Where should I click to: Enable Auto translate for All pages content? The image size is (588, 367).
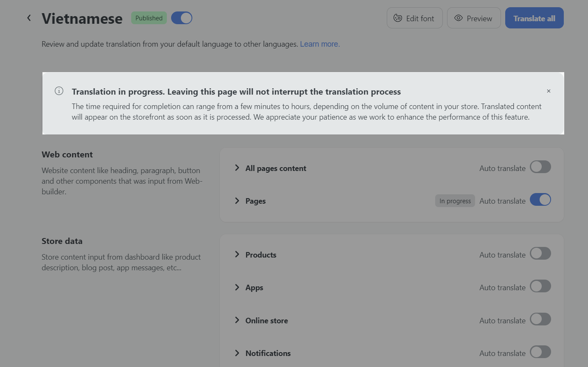pyautogui.click(x=540, y=167)
